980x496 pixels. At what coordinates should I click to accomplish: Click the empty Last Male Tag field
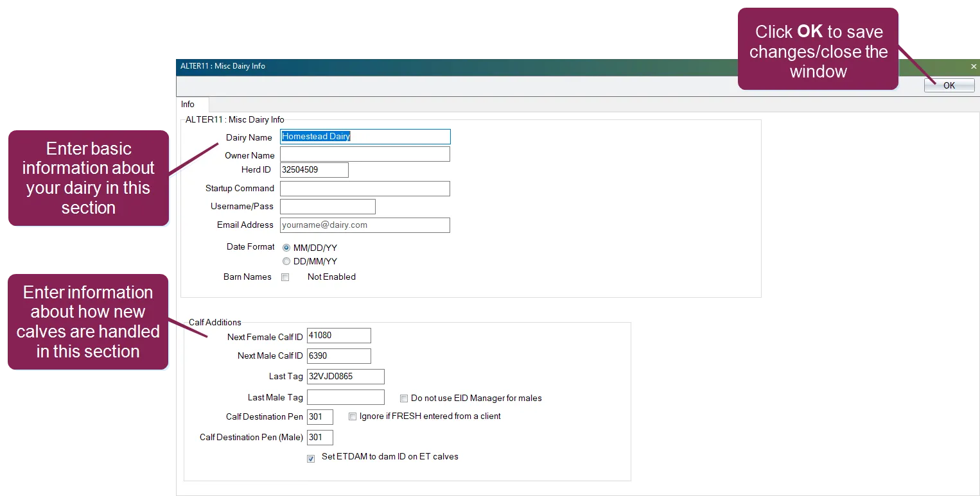click(x=346, y=397)
